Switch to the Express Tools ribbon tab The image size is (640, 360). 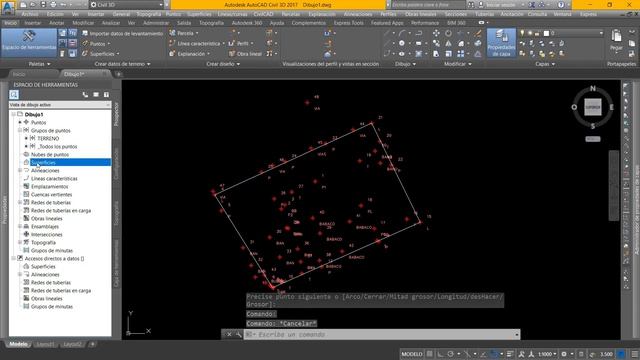[348, 23]
